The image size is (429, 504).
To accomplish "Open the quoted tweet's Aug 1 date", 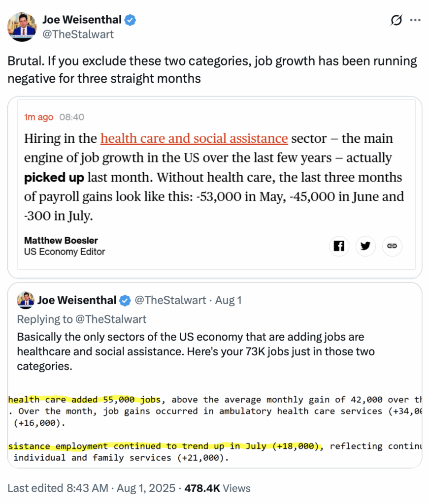I will [x=229, y=300].
